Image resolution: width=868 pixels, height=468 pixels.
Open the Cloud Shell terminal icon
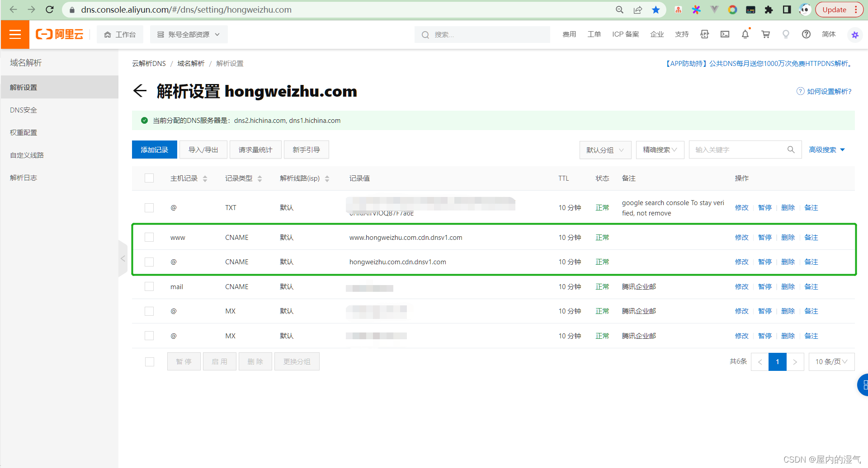click(725, 34)
